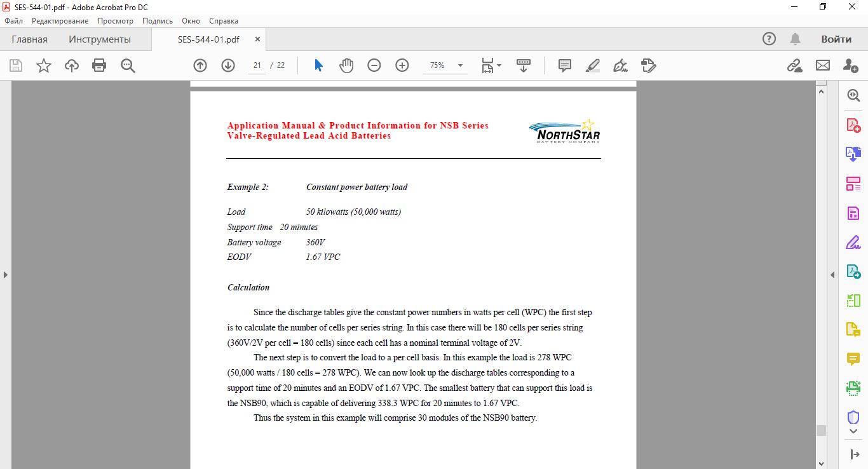Add a sticky note comment
This screenshot has height=469, width=868.
565,65
